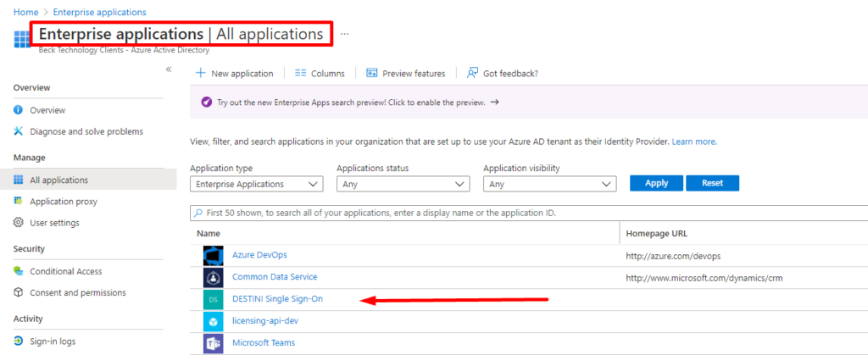This screenshot has width=868, height=355.
Task: Click the arrow at end of preview banner
Action: point(495,103)
